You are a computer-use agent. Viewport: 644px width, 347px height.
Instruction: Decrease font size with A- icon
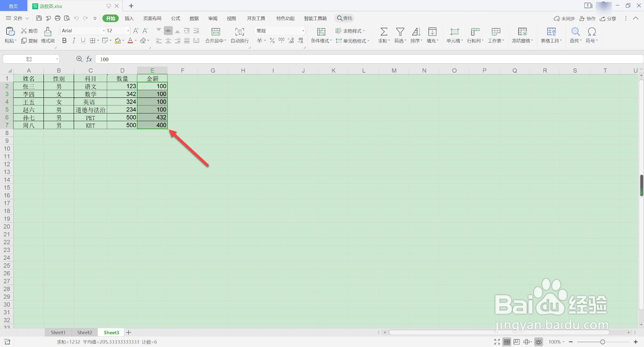tap(145, 31)
